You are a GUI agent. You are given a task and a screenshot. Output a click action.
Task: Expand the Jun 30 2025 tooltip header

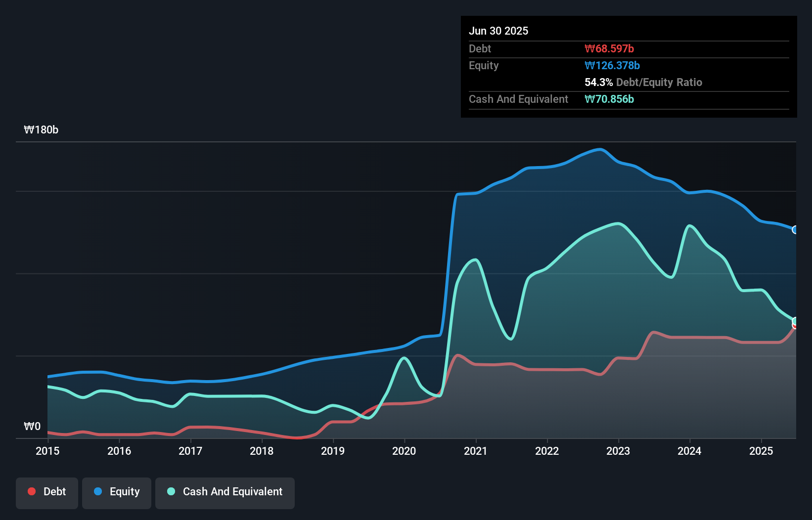tap(498, 31)
